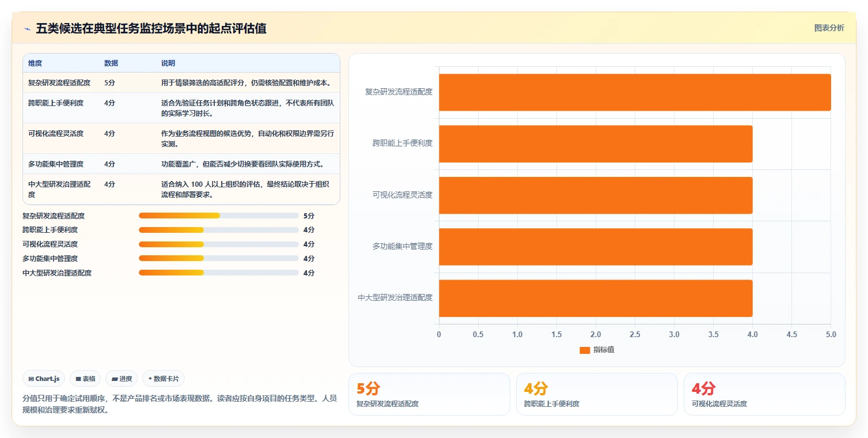868x438 pixels.
Task: Click the chart bar for 多功能集中管理度
Action: pos(596,247)
